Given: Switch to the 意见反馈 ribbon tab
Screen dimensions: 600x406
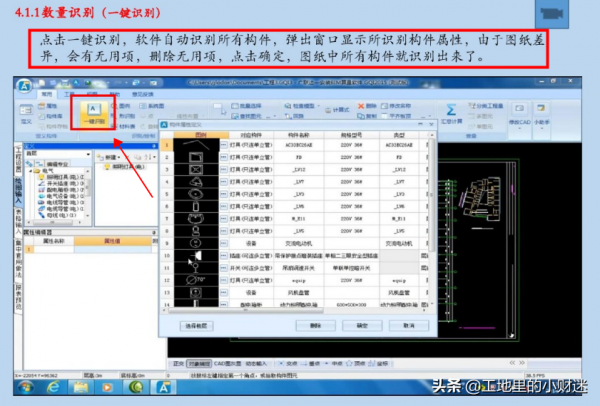Looking at the screenshot, I should [x=142, y=94].
